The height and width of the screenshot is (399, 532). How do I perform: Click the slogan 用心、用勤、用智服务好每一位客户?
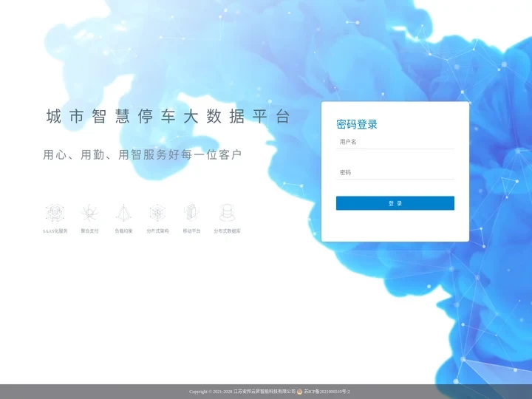coord(142,154)
